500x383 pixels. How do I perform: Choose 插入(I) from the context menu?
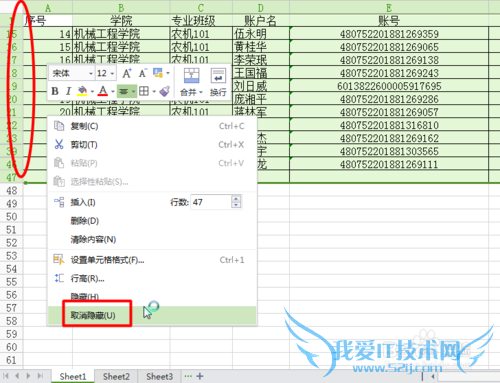click(83, 202)
